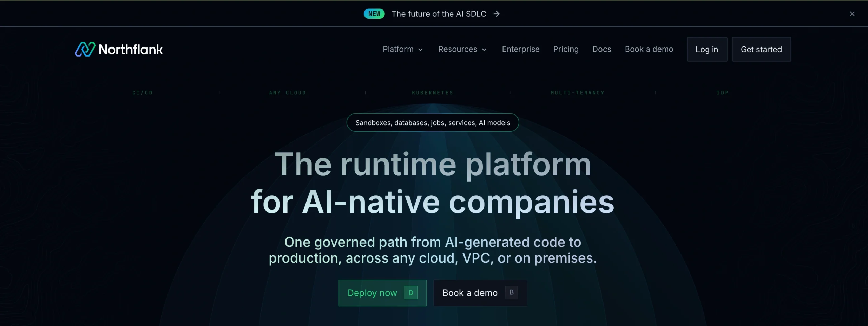Screen dimensions: 868x326
Task: Click the IDP label
Action: [x=723, y=93]
